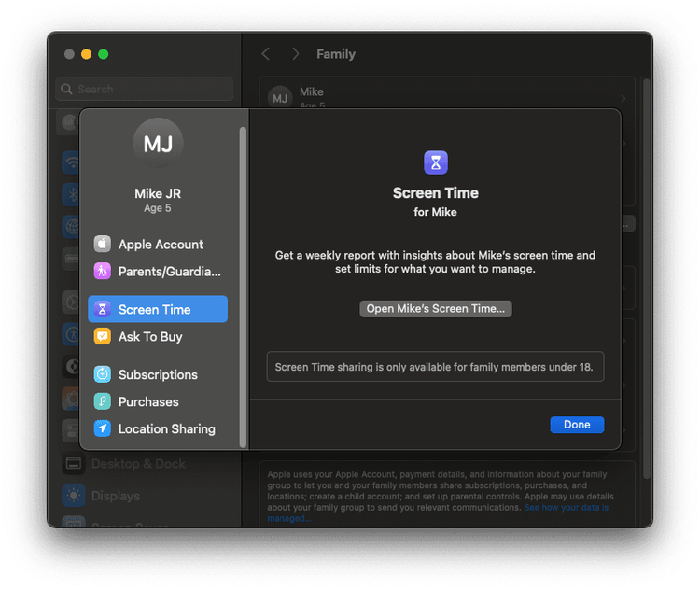The image size is (700, 590).
Task: Click the Screen Time heading text
Action: (x=436, y=193)
